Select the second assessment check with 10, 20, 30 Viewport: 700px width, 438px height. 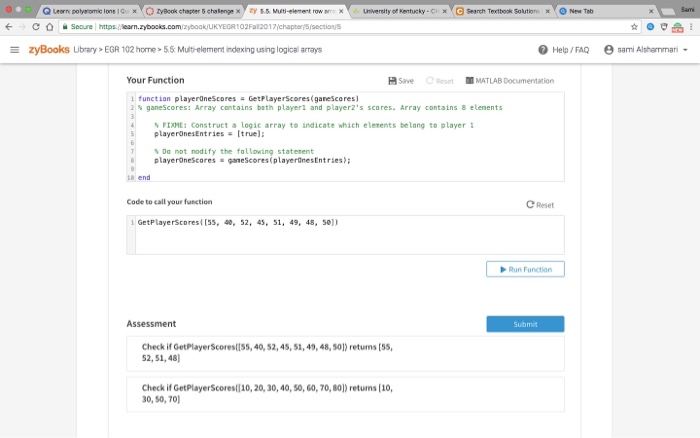tap(345, 394)
